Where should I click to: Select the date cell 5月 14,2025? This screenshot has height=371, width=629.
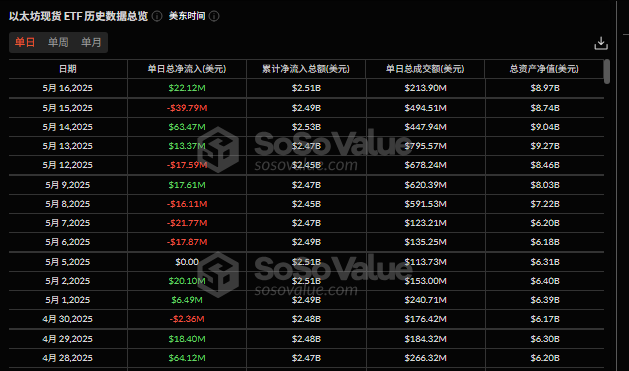[67, 127]
